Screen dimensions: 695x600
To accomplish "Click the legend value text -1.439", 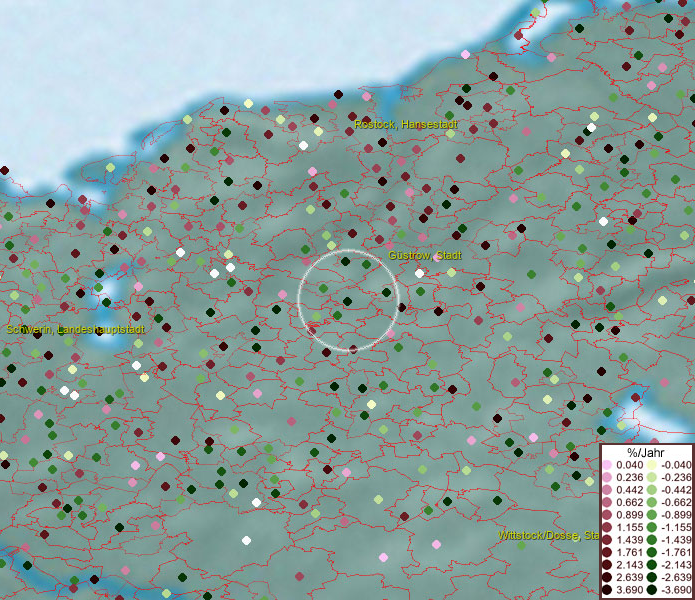I will tap(676, 540).
